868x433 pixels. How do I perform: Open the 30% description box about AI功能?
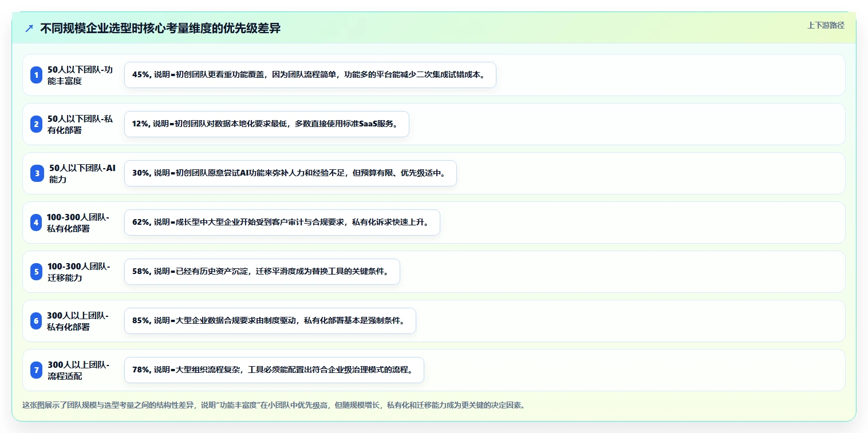tap(290, 173)
